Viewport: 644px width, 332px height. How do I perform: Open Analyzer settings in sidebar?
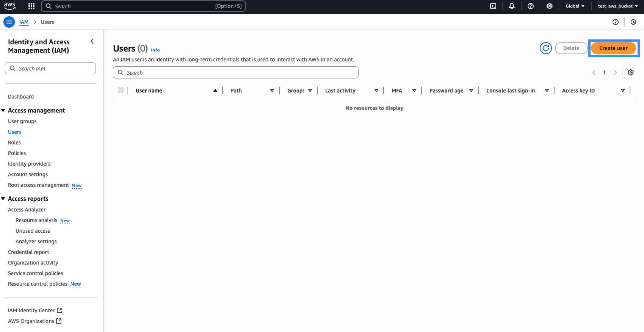click(36, 241)
